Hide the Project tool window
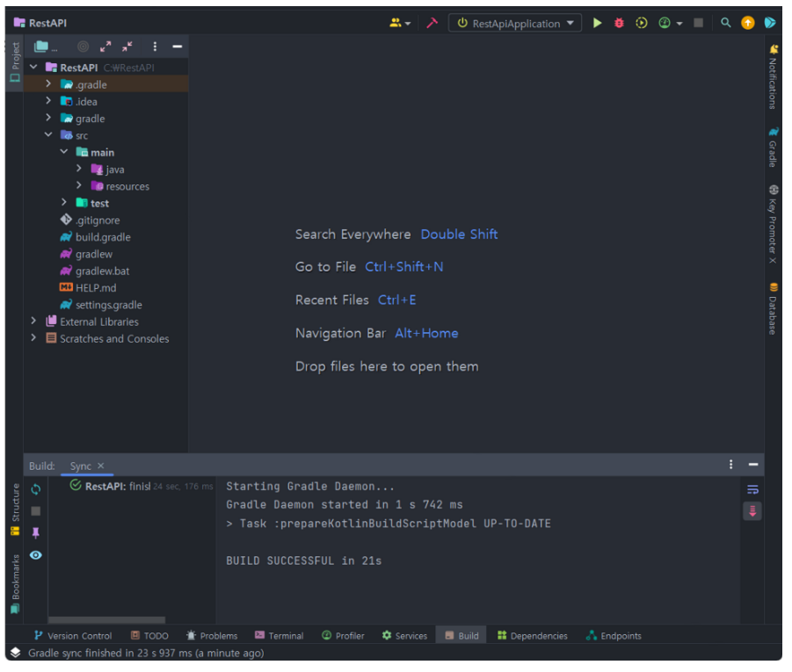792x672 pixels. [178, 47]
